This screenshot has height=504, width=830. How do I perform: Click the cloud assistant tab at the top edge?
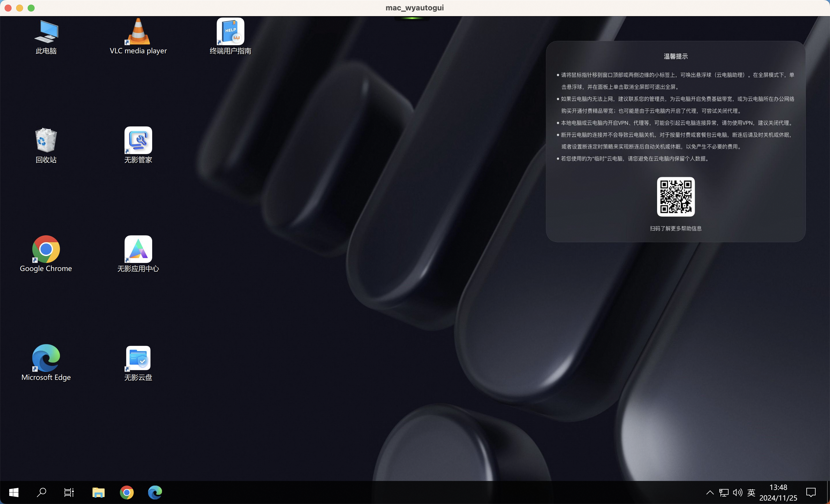tap(412, 18)
